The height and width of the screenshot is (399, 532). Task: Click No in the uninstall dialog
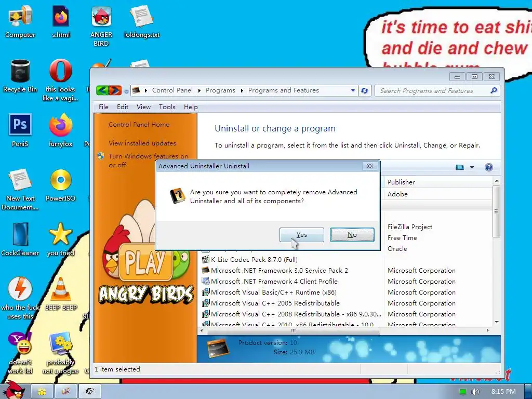click(x=352, y=234)
